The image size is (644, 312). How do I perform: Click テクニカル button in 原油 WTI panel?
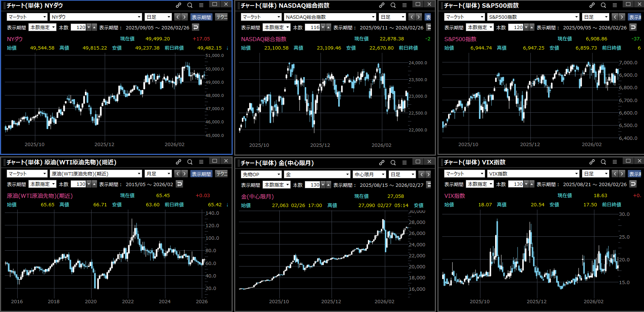[222, 174]
